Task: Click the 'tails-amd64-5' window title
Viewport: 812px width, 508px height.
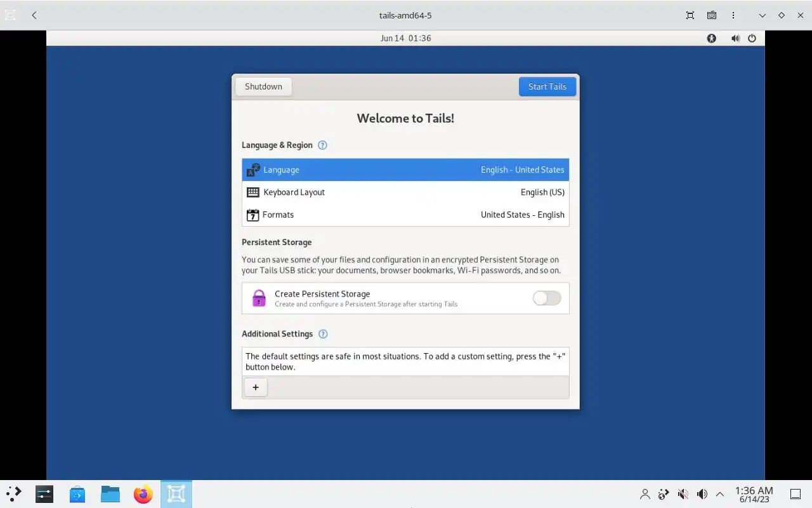Action: (x=405, y=15)
